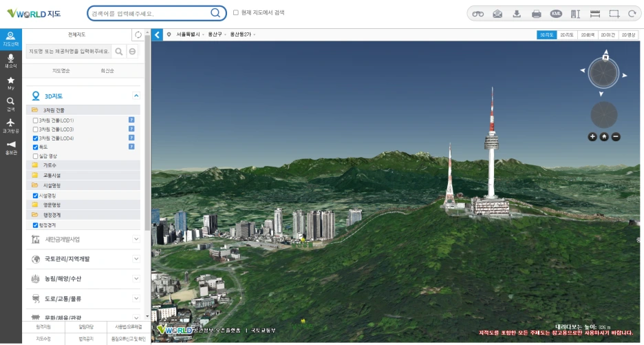Viewport: 644px width, 345px height.
Task: Switch to the 2D야간 tab
Action: pos(608,35)
